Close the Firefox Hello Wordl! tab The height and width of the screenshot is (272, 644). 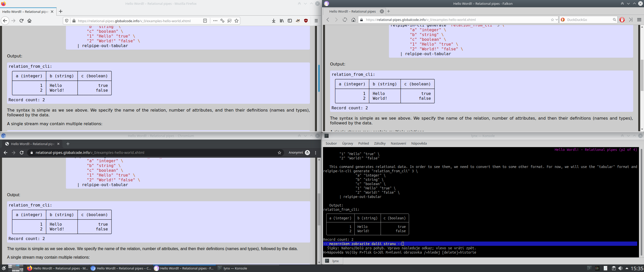pos(52,12)
